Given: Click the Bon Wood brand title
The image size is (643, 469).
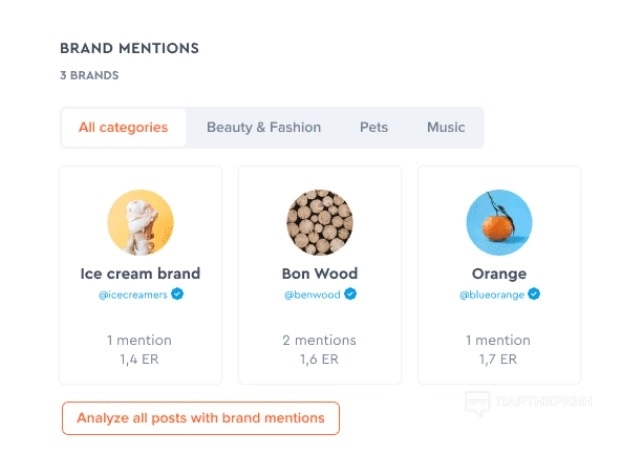Looking at the screenshot, I should [x=319, y=273].
